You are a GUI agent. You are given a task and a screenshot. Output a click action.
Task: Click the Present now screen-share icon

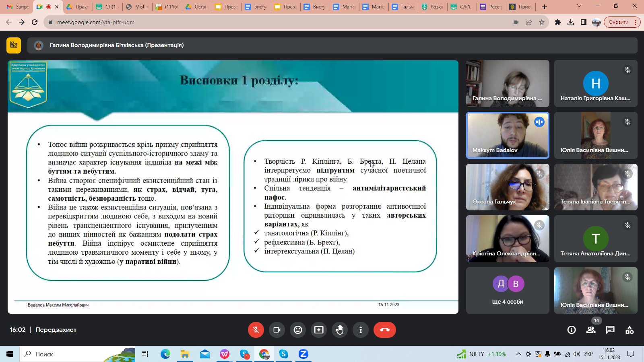[319, 330]
